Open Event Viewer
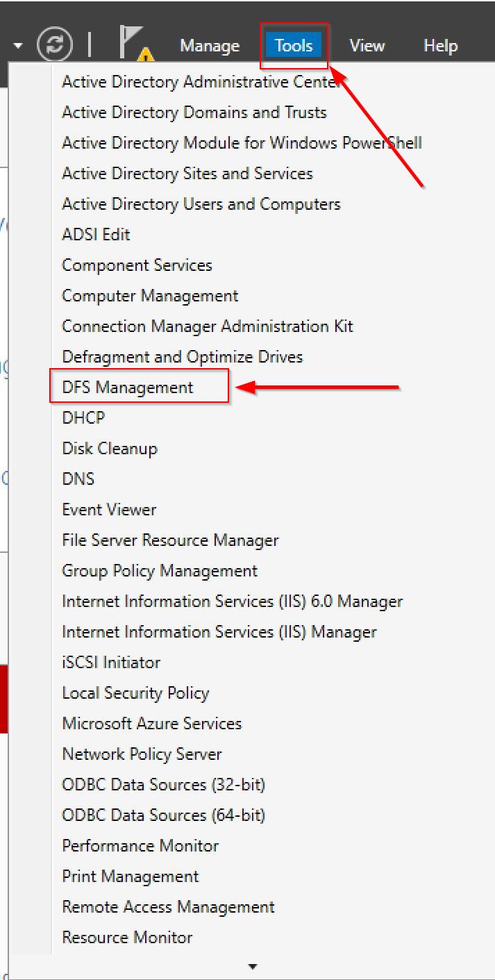The height and width of the screenshot is (980, 495). click(x=108, y=509)
